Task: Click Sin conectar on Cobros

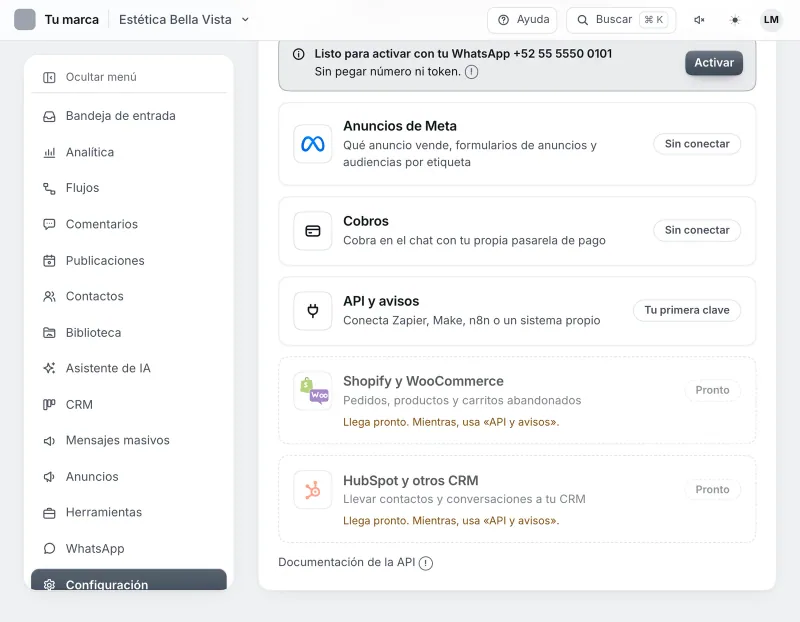Action: (x=697, y=230)
